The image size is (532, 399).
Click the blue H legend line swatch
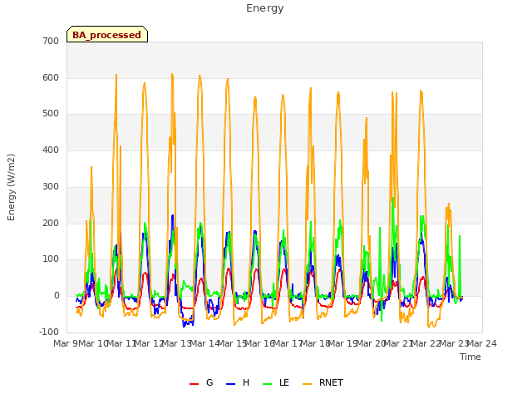coord(230,384)
